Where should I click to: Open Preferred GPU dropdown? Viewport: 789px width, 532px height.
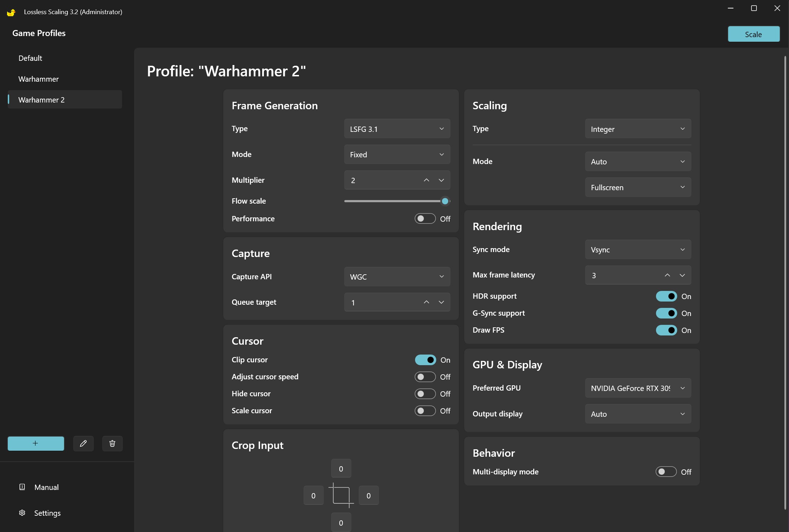click(x=638, y=388)
